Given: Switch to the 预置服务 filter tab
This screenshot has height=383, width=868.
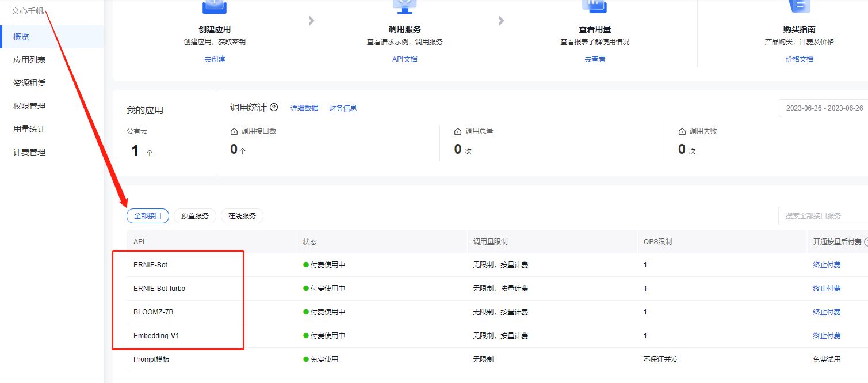Looking at the screenshot, I should [x=194, y=216].
